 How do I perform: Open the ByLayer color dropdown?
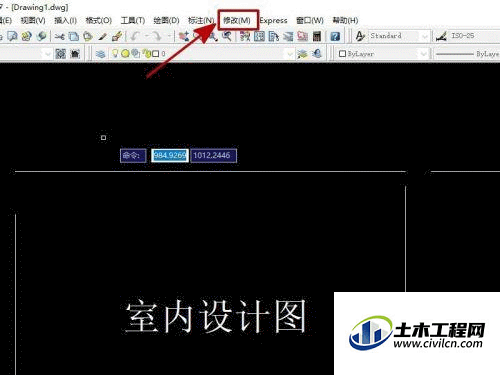coord(382,54)
